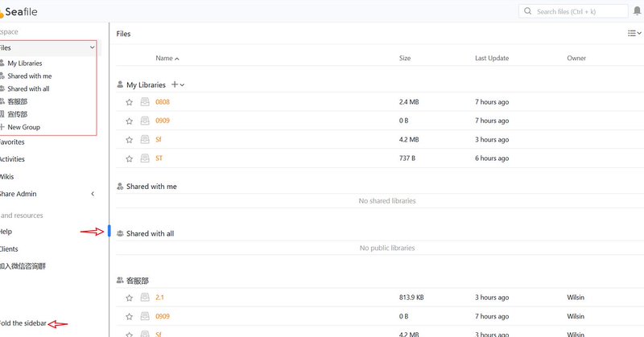The image size is (644, 337).
Task: Click the Shared with me section icon
Action: (120, 187)
